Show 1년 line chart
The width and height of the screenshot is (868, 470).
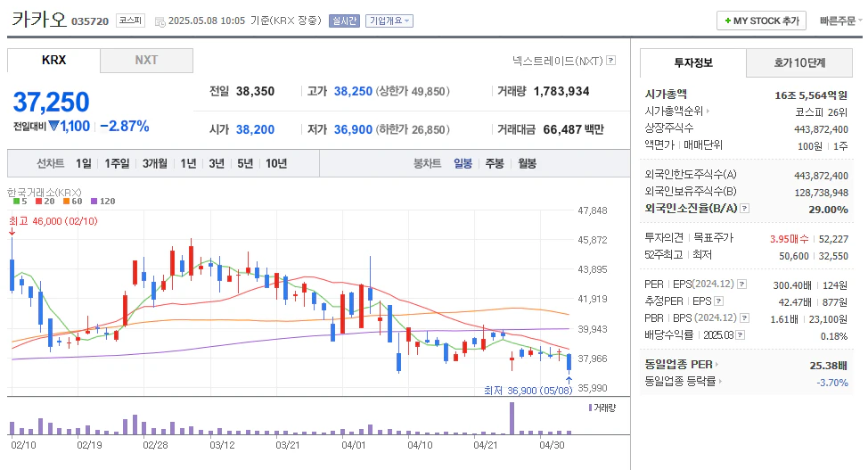click(x=188, y=163)
